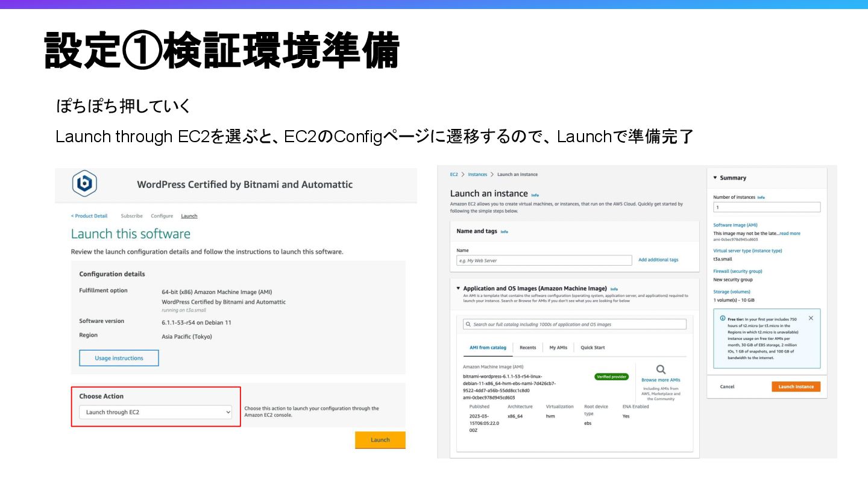
Task: Click the text 'Asia Pacific (Tokyo)'
Action: pos(187,337)
